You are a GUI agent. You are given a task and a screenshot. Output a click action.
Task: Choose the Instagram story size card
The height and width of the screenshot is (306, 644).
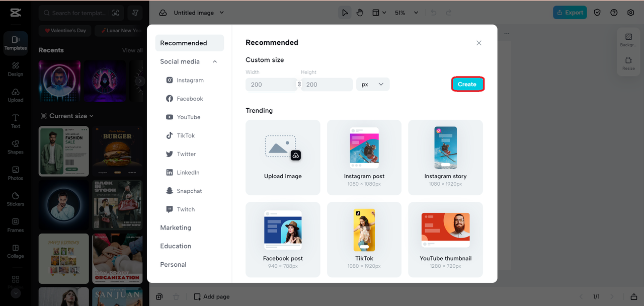point(445,158)
